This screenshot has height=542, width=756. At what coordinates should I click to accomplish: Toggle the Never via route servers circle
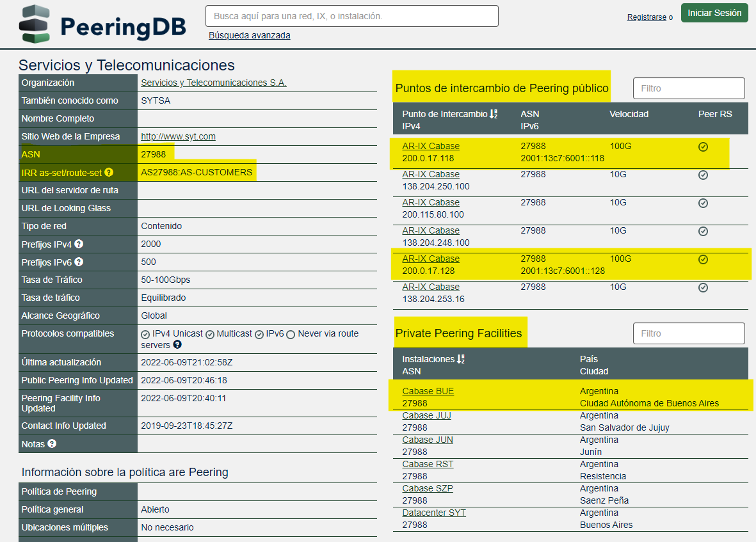click(x=291, y=334)
